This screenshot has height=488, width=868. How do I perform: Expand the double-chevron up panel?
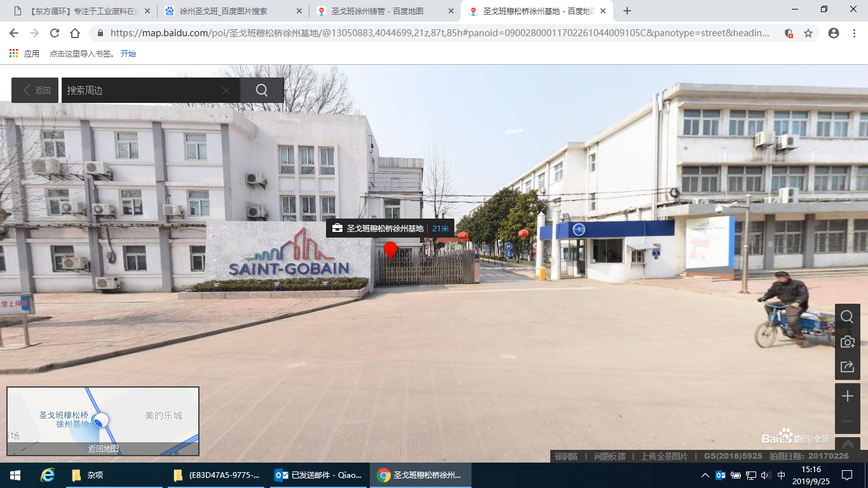(x=847, y=445)
